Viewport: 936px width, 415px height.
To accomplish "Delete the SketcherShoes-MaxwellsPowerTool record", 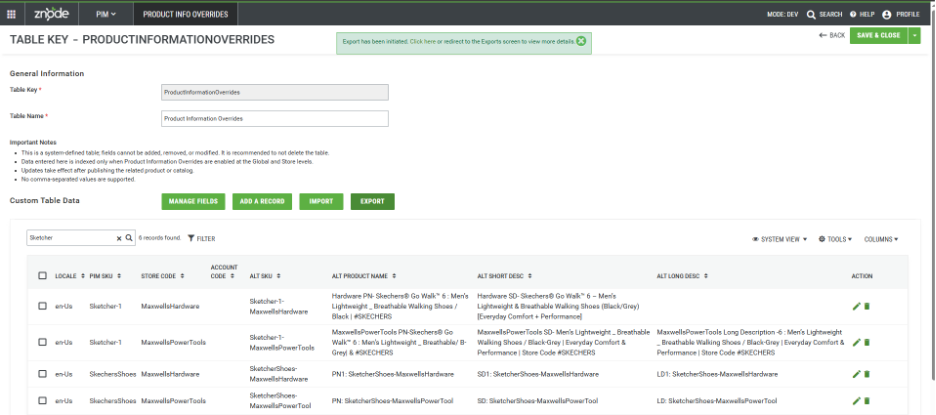I will [x=867, y=401].
